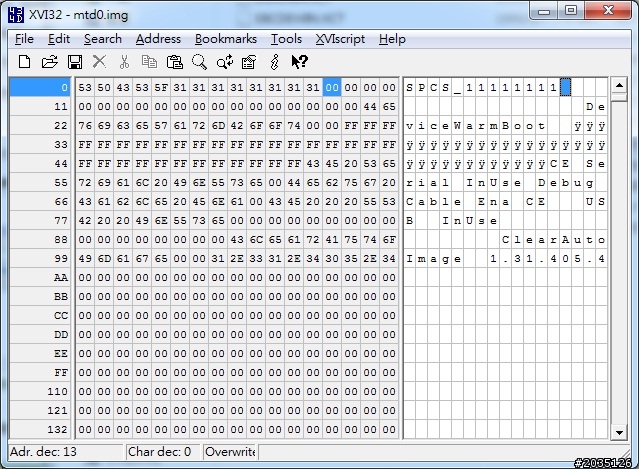The height and width of the screenshot is (471, 639).
Task: Select hex byte 6C in row 55
Action: tap(142, 183)
